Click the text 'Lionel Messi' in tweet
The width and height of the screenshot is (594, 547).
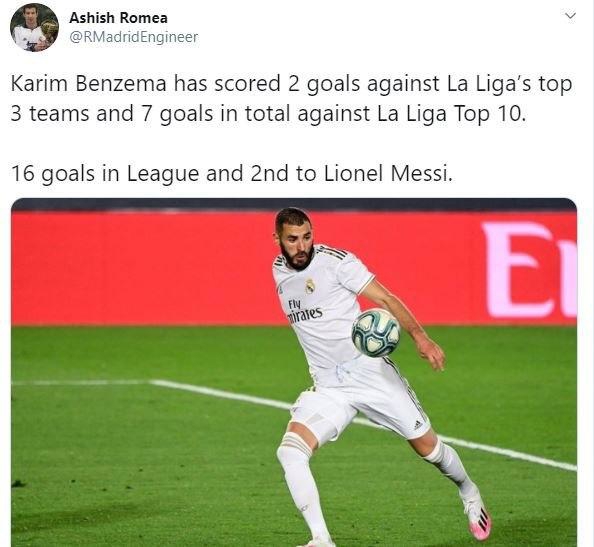tap(388, 174)
